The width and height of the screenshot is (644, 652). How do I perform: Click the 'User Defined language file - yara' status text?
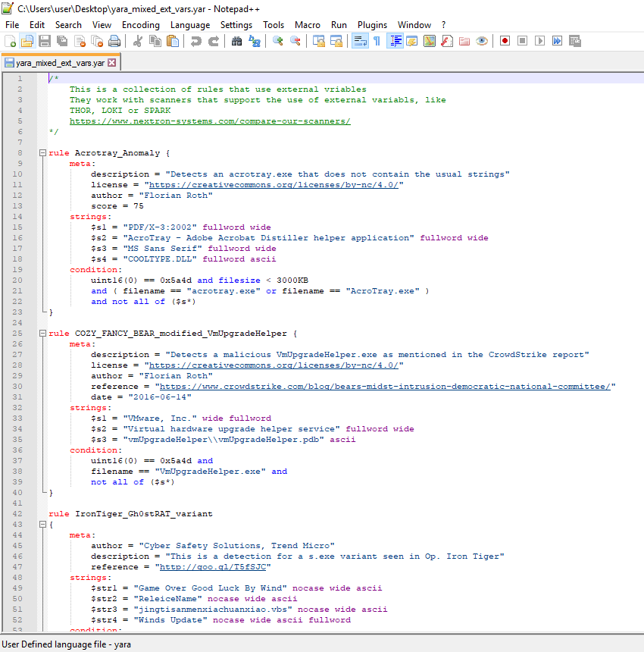point(67,644)
